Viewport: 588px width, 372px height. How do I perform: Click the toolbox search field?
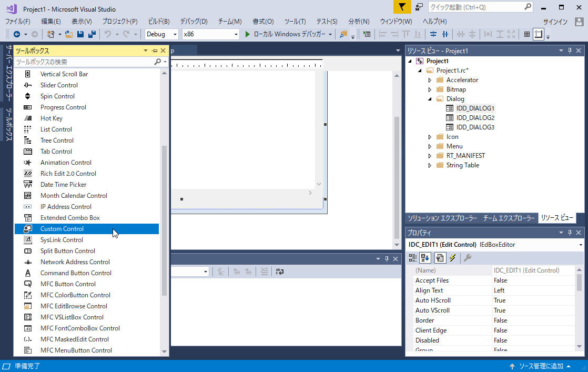tap(84, 62)
